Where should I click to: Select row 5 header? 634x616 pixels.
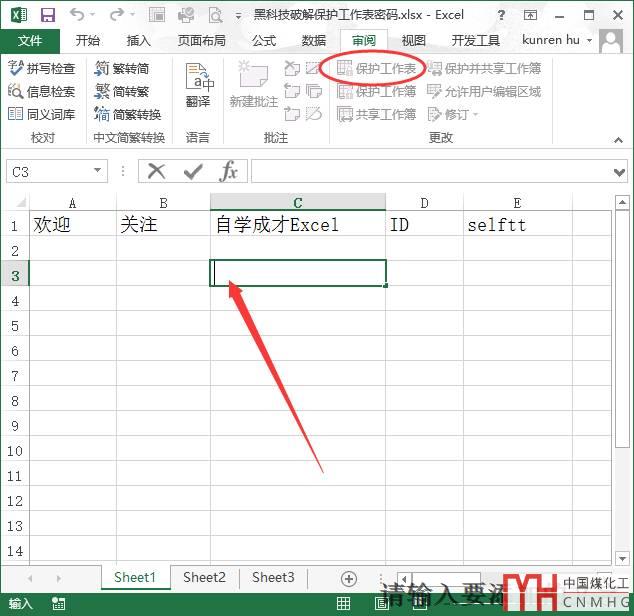15,326
